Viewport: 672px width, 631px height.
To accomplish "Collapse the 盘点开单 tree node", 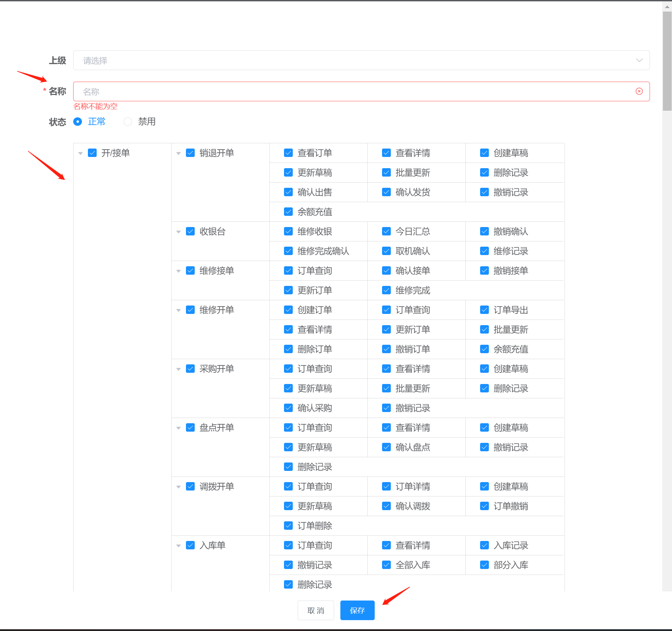I will pyautogui.click(x=179, y=428).
